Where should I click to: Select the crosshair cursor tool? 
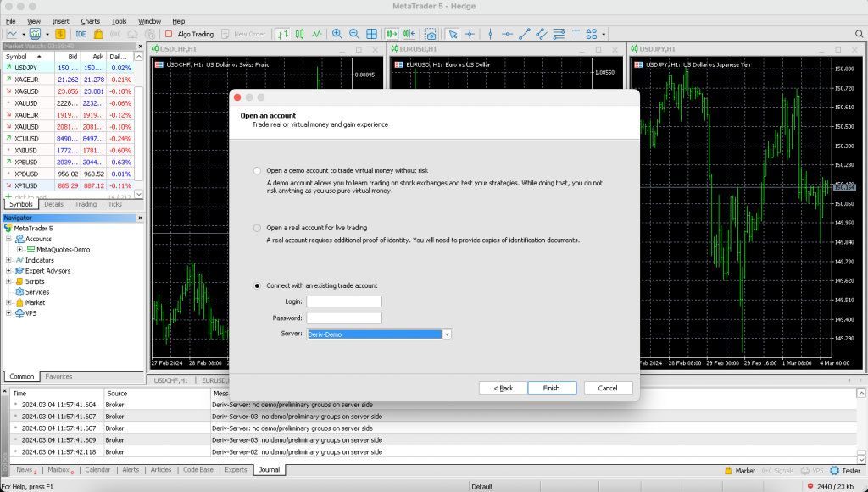469,34
